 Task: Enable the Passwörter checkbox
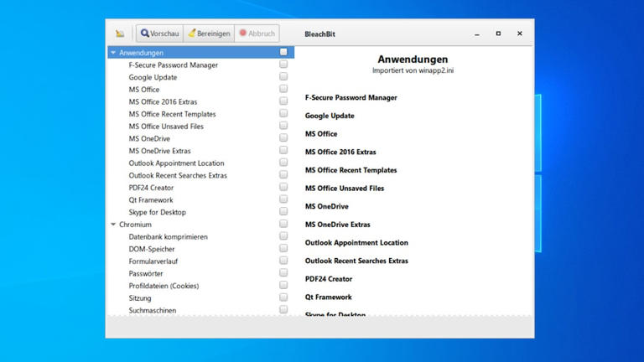pyautogui.click(x=283, y=273)
